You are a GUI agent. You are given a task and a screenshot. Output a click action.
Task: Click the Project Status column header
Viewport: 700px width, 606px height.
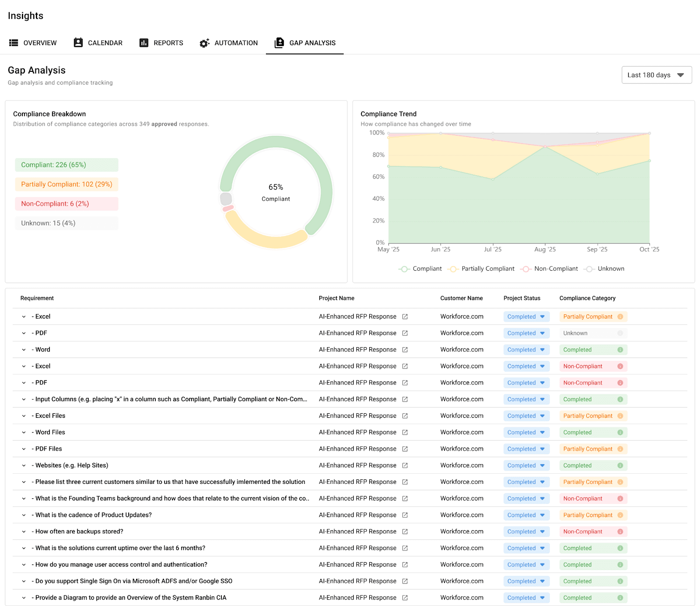click(x=522, y=298)
